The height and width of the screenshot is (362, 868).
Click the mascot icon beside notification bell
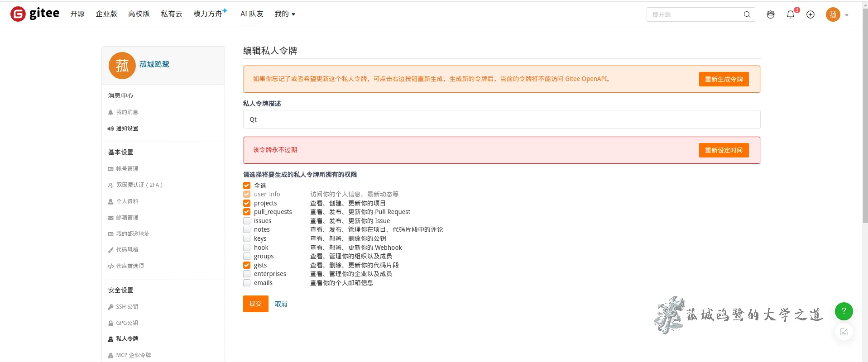pyautogui.click(x=770, y=14)
